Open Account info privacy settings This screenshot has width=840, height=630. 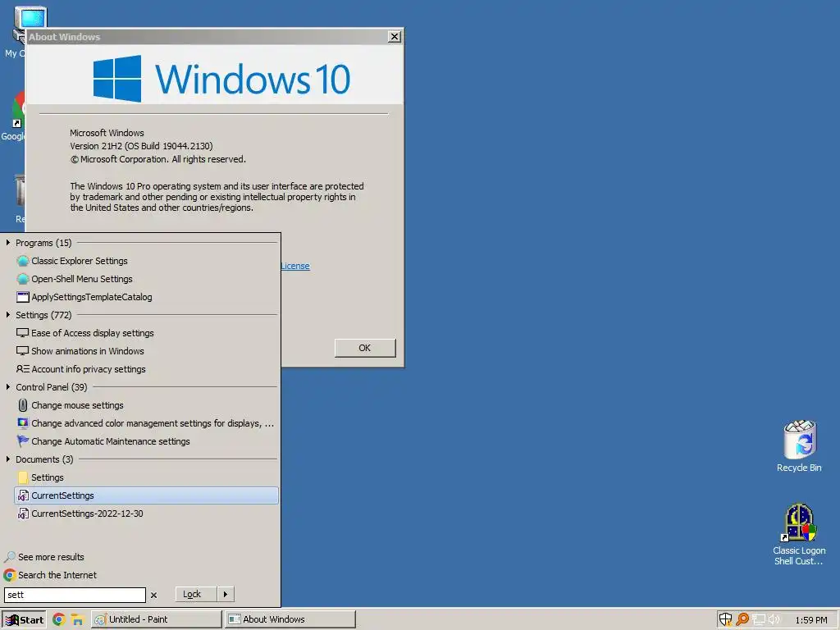click(146, 369)
